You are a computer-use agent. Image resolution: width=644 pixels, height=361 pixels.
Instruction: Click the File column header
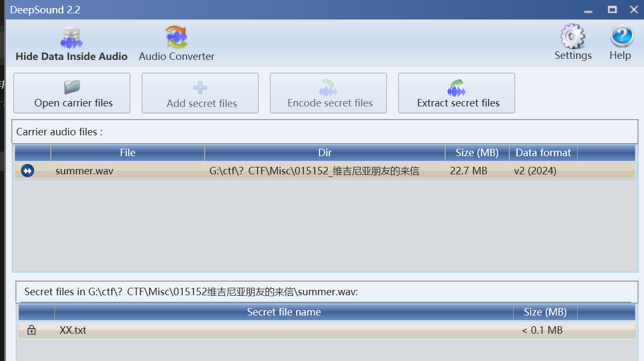pyautogui.click(x=127, y=153)
